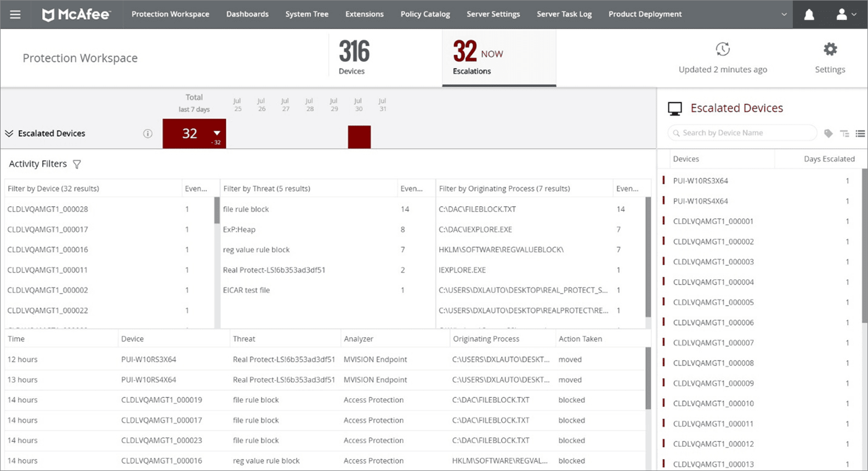The image size is (868, 471).
Task: Select the 13 hours PUI-W10RS4X64 event row
Action: pyautogui.click(x=325, y=379)
